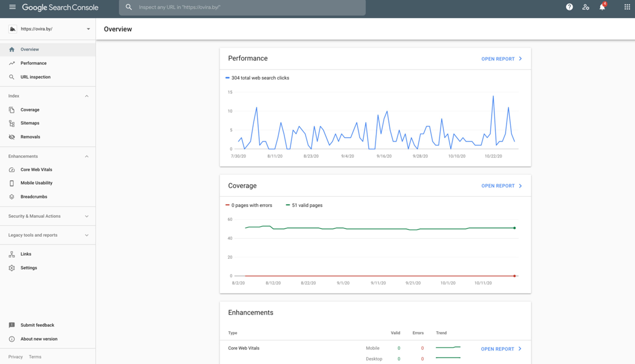Click the green endpoint of the valid pages line

point(514,228)
